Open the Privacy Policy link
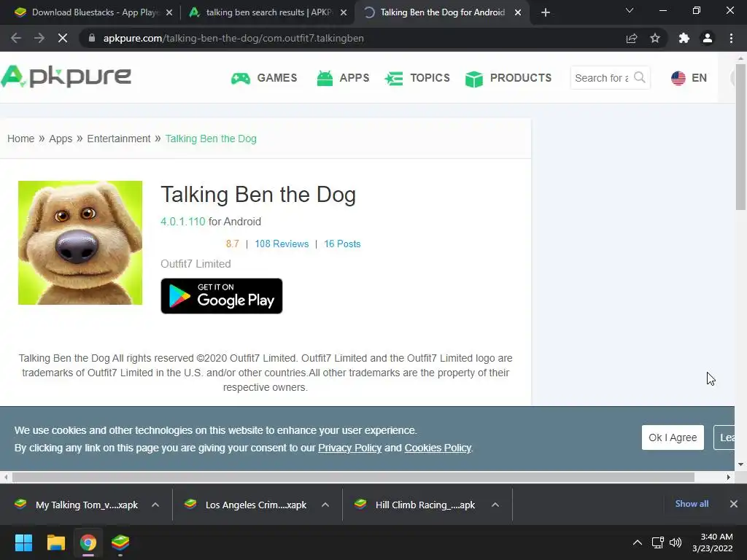The width and height of the screenshot is (747, 560). click(x=349, y=448)
